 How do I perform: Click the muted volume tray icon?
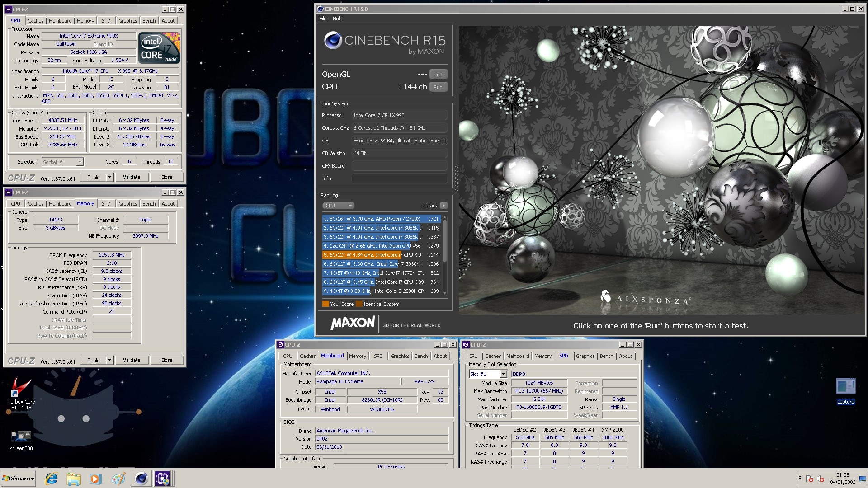pyautogui.click(x=821, y=479)
